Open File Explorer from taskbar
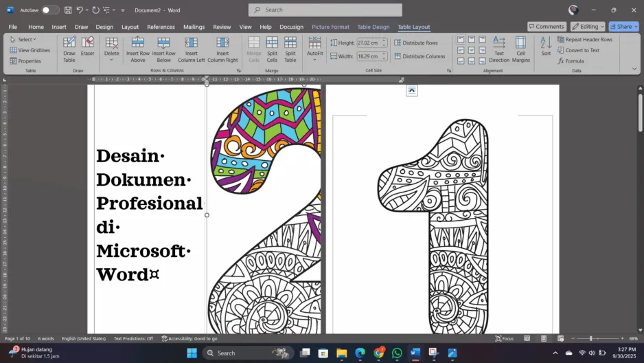 click(x=342, y=353)
